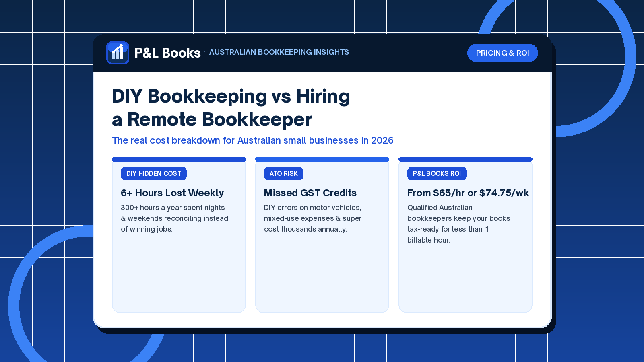Select the From $65/hr or $74.75/wk heading

pyautogui.click(x=468, y=193)
